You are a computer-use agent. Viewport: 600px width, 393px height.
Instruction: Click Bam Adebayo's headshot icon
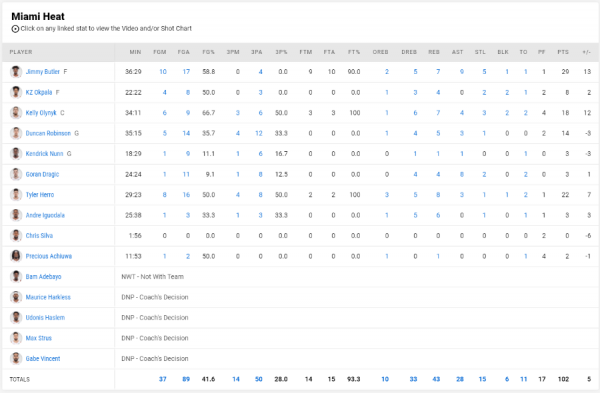click(16, 276)
